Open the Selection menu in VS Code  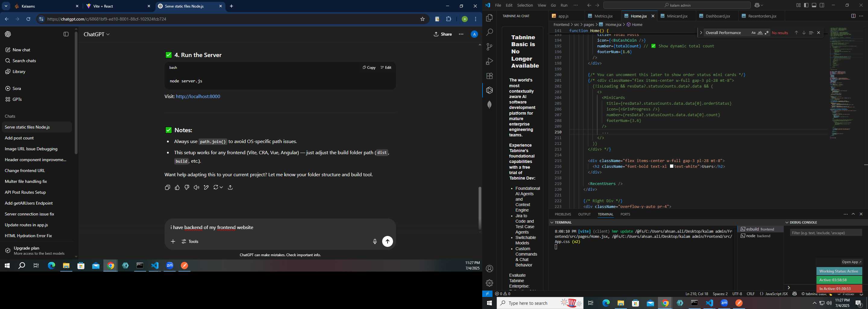click(525, 5)
